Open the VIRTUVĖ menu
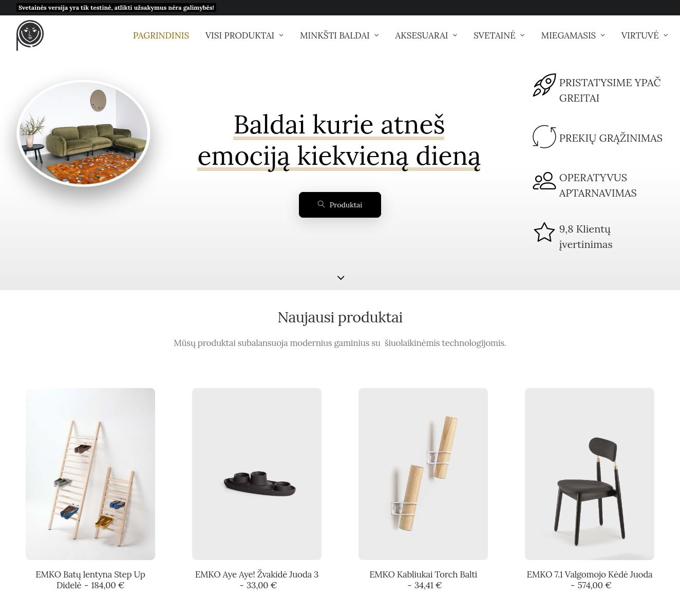This screenshot has height=616, width=680. coord(645,35)
